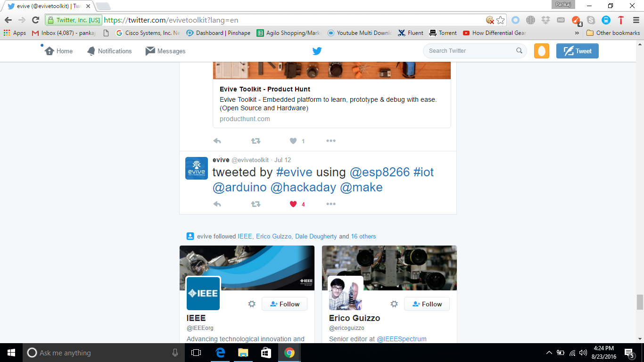Screen dimensions: 644x362
Task: Click the Erico Guizzo name heading
Action: (x=355, y=318)
